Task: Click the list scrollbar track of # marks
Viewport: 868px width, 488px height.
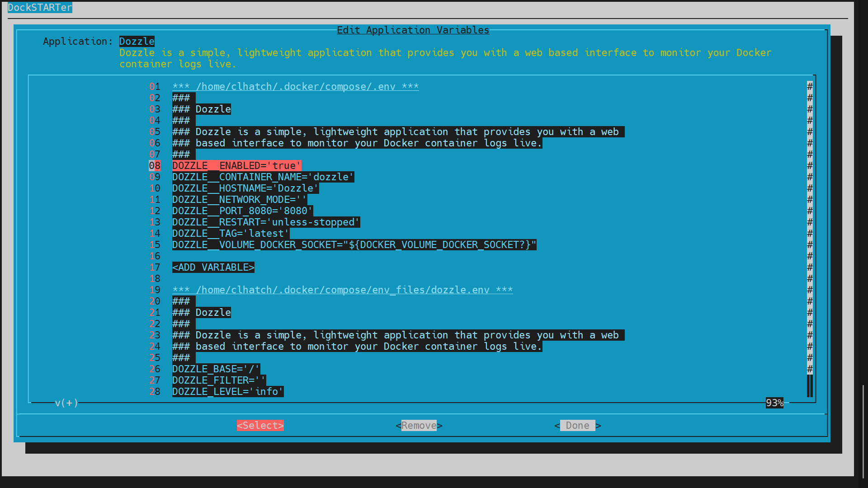Action: tap(810, 227)
